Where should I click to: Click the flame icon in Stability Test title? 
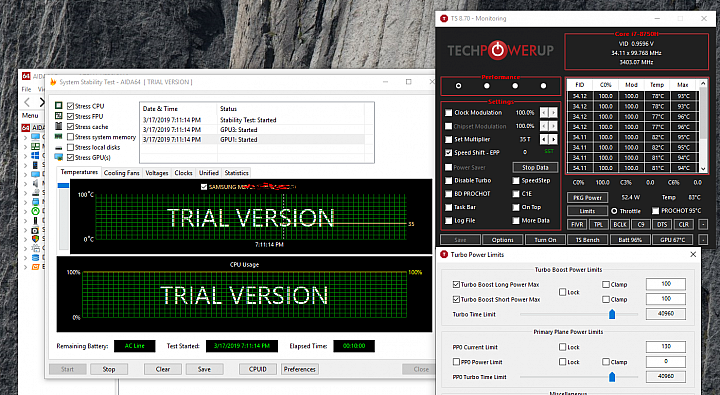tap(53, 82)
